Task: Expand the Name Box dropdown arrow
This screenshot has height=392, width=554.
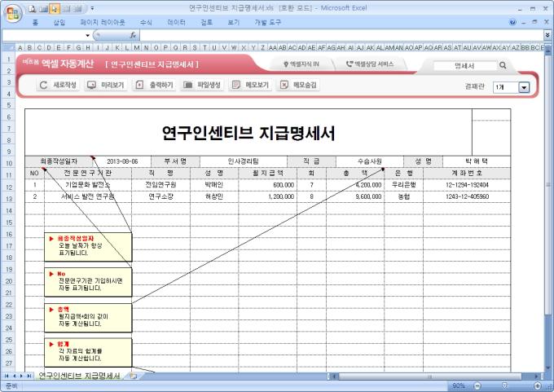Action: pyautogui.click(x=88, y=35)
